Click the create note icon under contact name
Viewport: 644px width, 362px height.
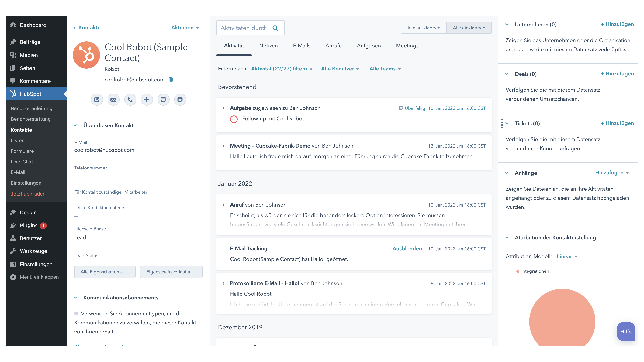pyautogui.click(x=97, y=99)
